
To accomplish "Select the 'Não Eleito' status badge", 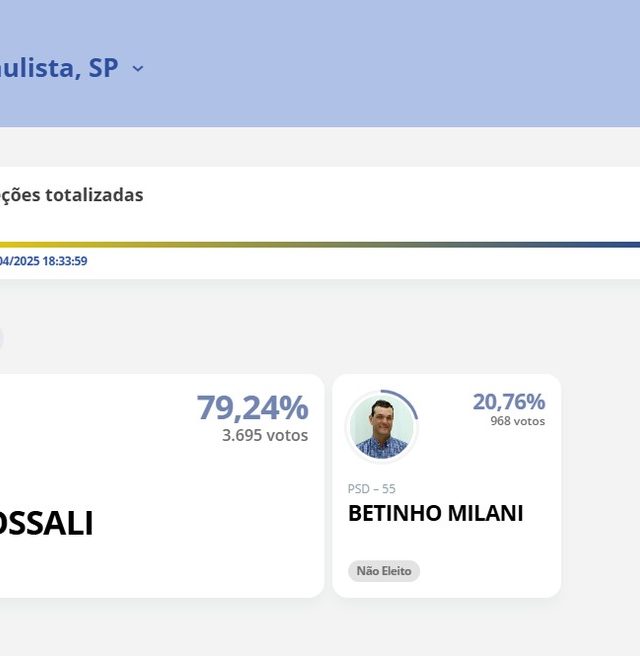I will [384, 571].
